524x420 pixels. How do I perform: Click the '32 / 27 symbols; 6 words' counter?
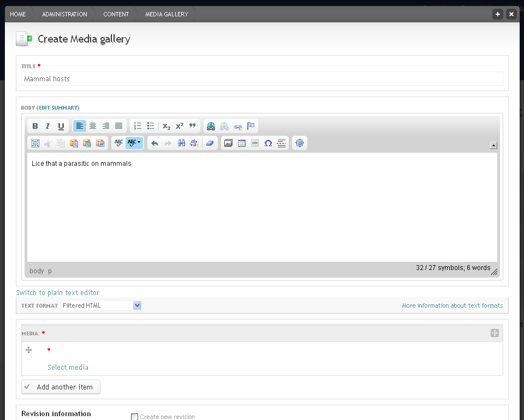(x=453, y=268)
